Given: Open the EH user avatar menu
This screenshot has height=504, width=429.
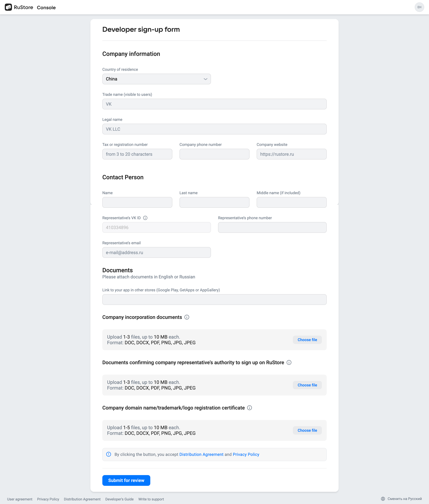Looking at the screenshot, I should 419,7.
